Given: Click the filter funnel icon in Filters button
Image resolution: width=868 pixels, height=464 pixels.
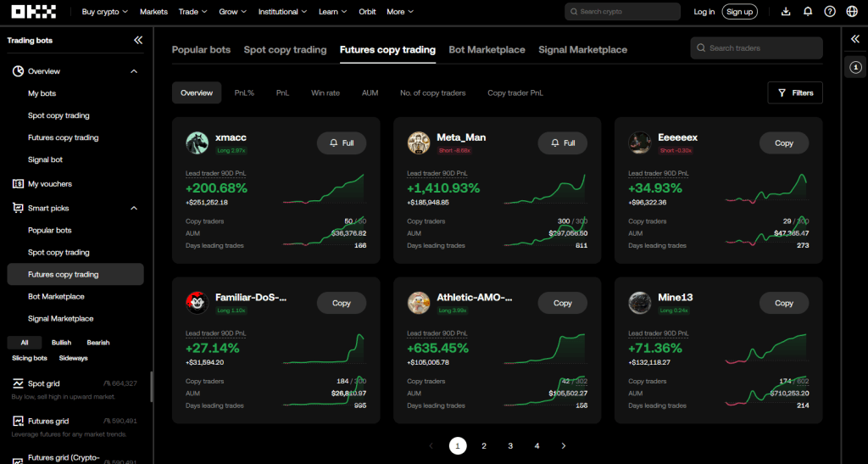Looking at the screenshot, I should pos(782,93).
